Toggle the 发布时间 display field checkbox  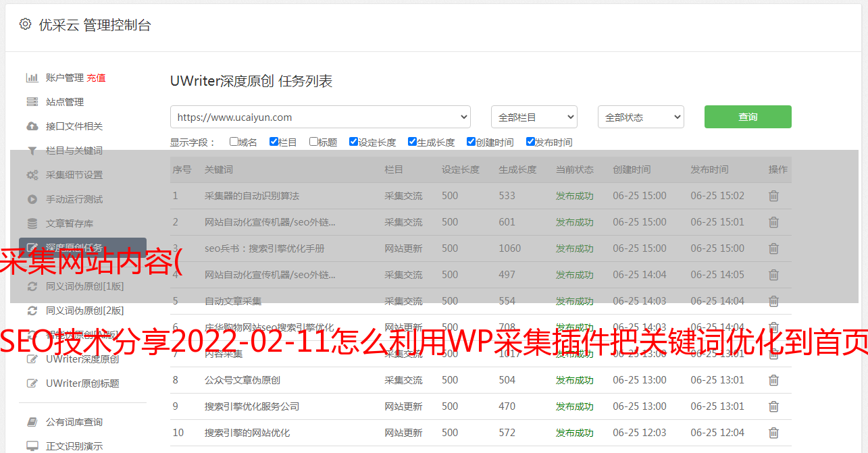point(530,142)
